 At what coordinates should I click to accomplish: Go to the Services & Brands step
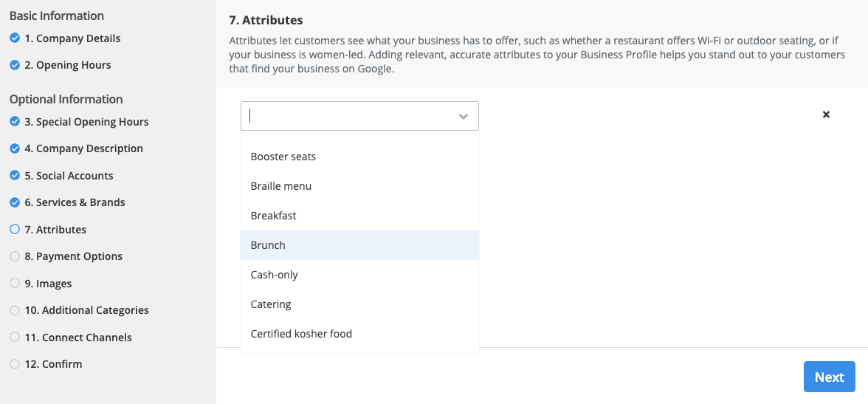[x=75, y=202]
